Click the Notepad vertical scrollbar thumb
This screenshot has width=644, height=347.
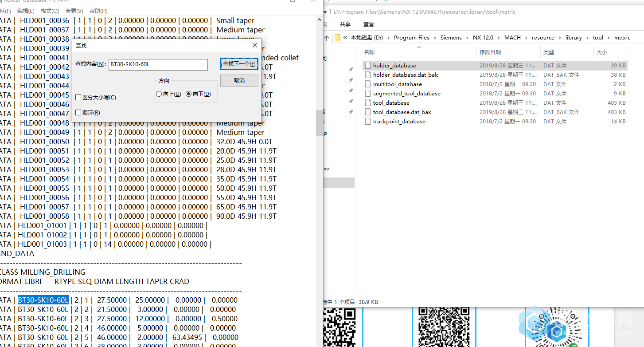(x=319, y=123)
